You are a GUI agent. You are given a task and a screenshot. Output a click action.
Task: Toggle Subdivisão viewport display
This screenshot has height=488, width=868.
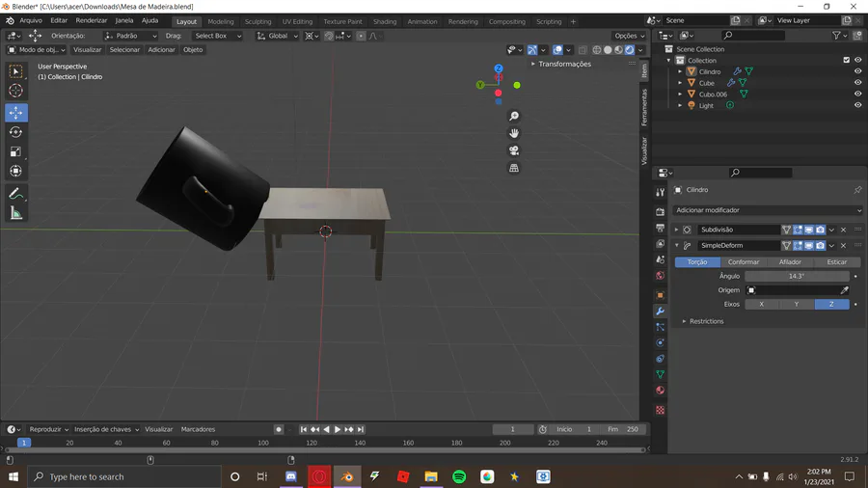coord(809,230)
